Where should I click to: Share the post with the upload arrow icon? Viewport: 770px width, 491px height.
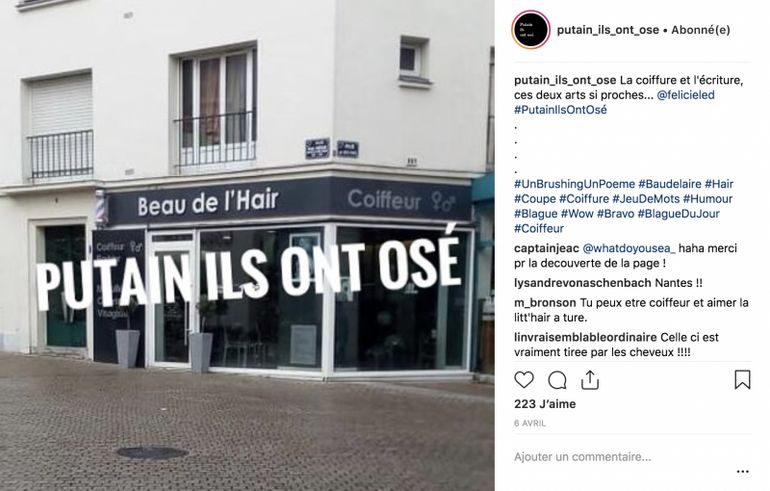(x=590, y=381)
